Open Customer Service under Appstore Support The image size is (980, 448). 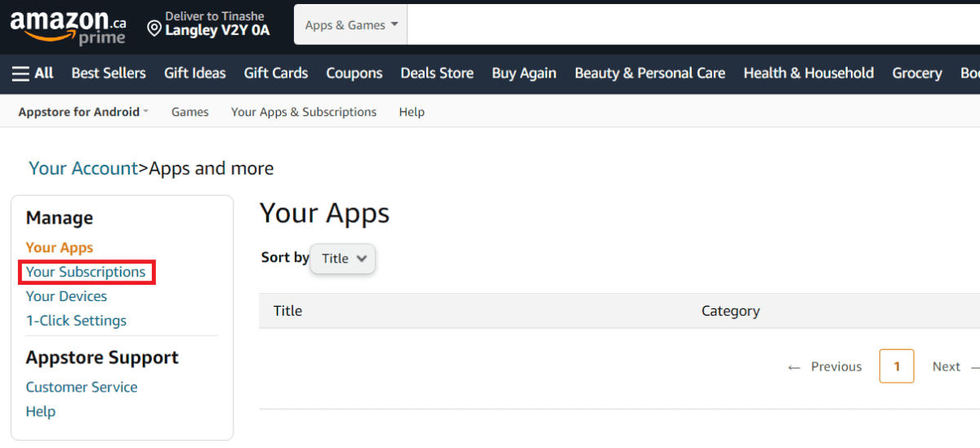(x=82, y=387)
